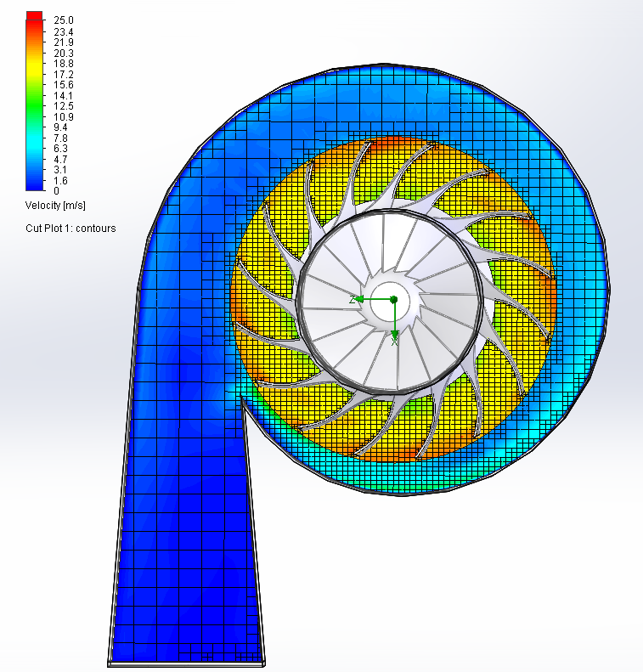This screenshot has width=643, height=672.
Task: Pick the outer volute casing wall at top
Action: tap(388, 65)
